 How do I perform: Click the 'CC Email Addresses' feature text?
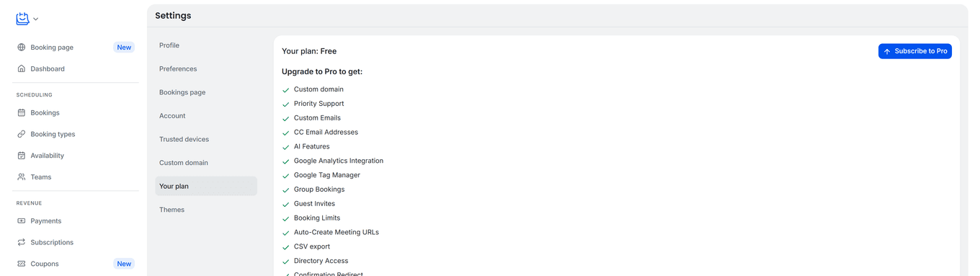coord(326,133)
